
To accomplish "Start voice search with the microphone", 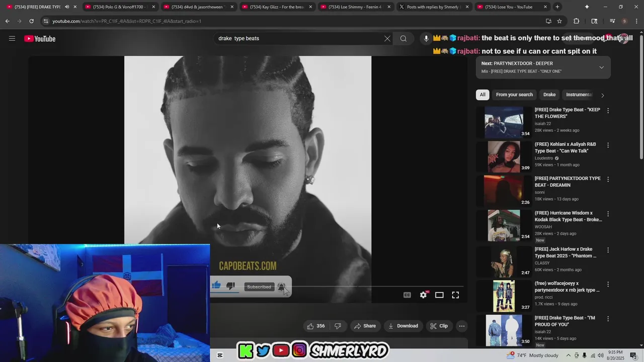I will pyautogui.click(x=426, y=39).
